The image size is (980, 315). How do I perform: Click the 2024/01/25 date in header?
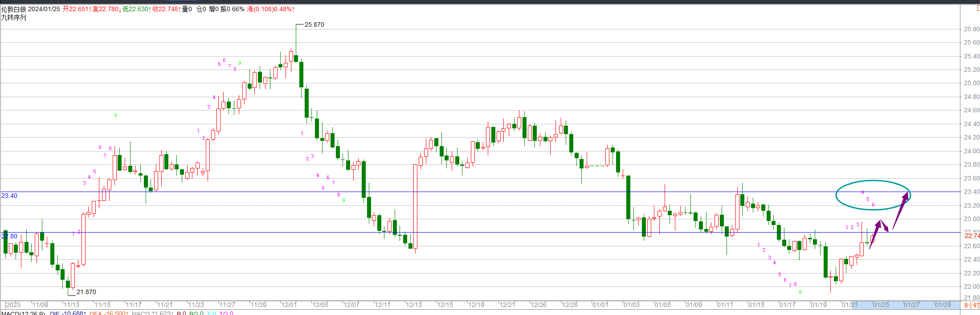tap(44, 9)
